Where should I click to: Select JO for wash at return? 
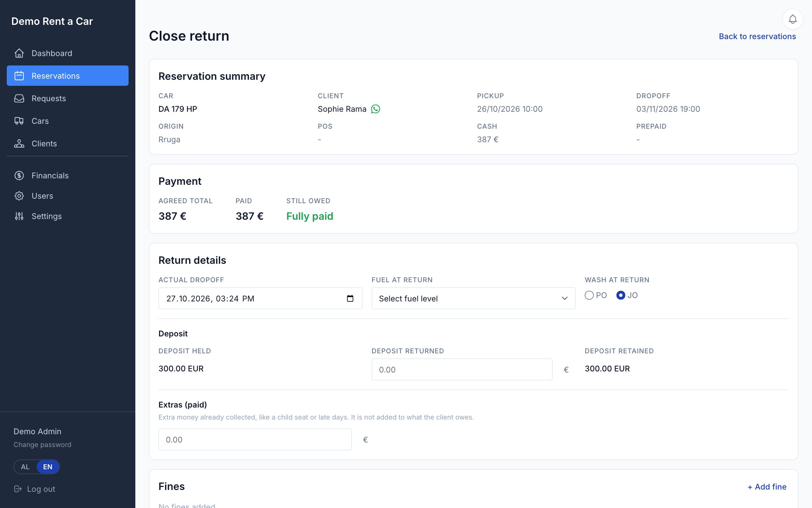tap(621, 295)
